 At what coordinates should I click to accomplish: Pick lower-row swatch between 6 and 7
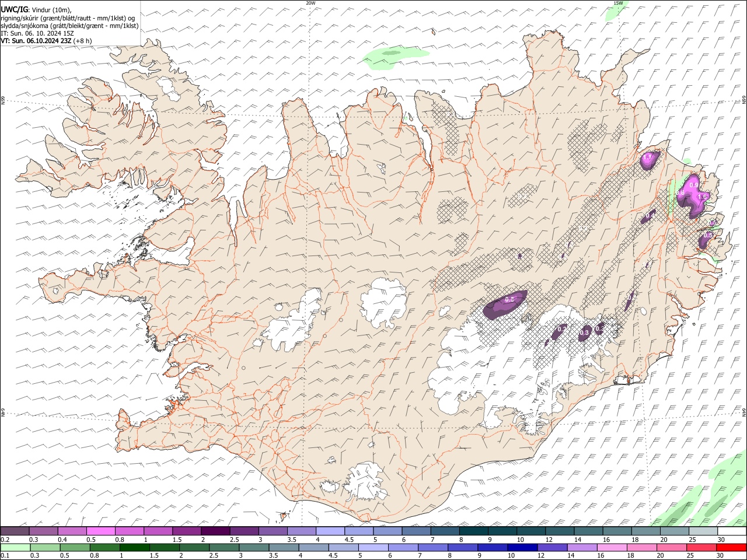[403, 547]
